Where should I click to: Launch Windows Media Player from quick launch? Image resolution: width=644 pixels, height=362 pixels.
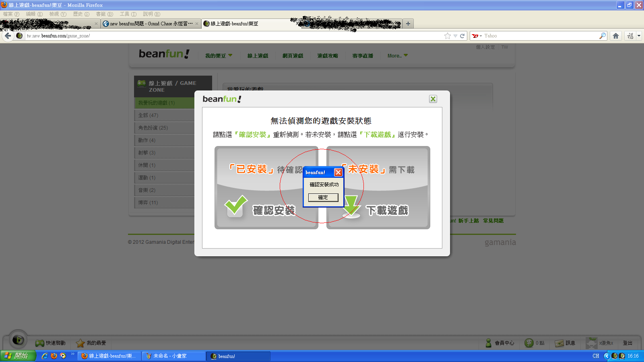(x=63, y=356)
